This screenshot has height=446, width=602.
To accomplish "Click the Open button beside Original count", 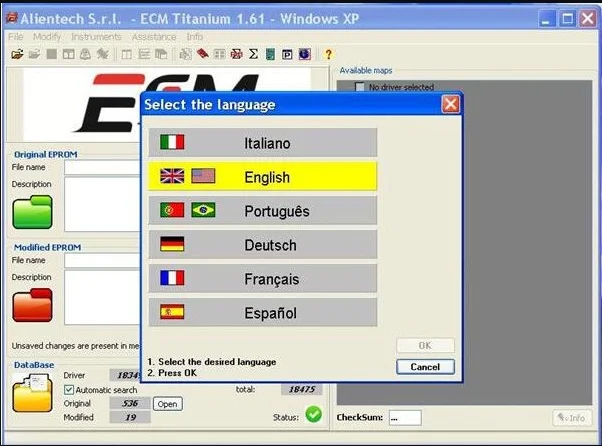I will (167, 404).
